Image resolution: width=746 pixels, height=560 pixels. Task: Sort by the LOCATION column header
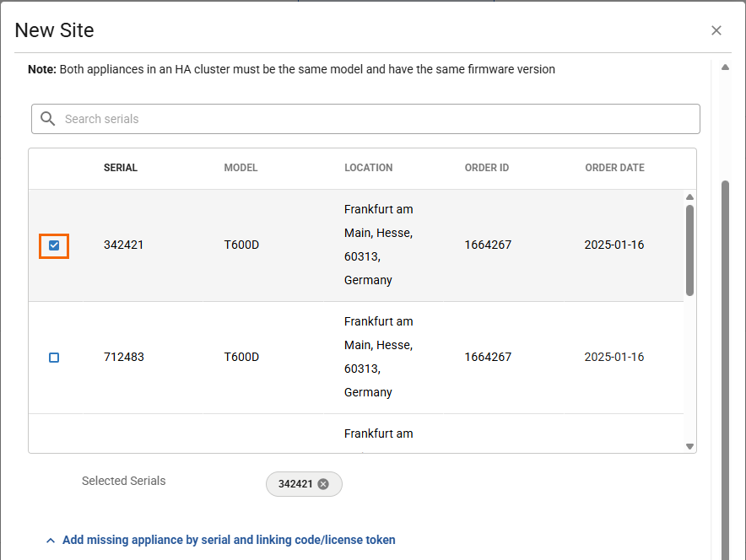pos(368,168)
